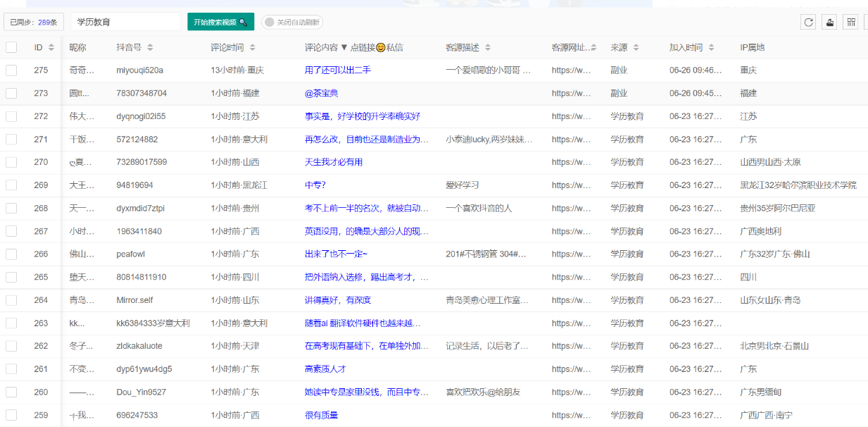Open comment link @茶宝典
The height and width of the screenshot is (427, 868).
(x=322, y=93)
